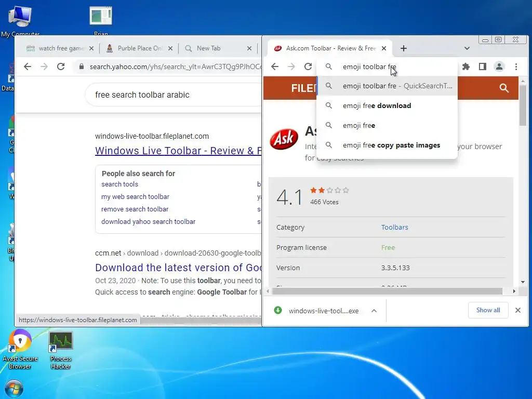Open the profile avatar menu
Viewport: 532px width, 399px height.
(x=499, y=66)
